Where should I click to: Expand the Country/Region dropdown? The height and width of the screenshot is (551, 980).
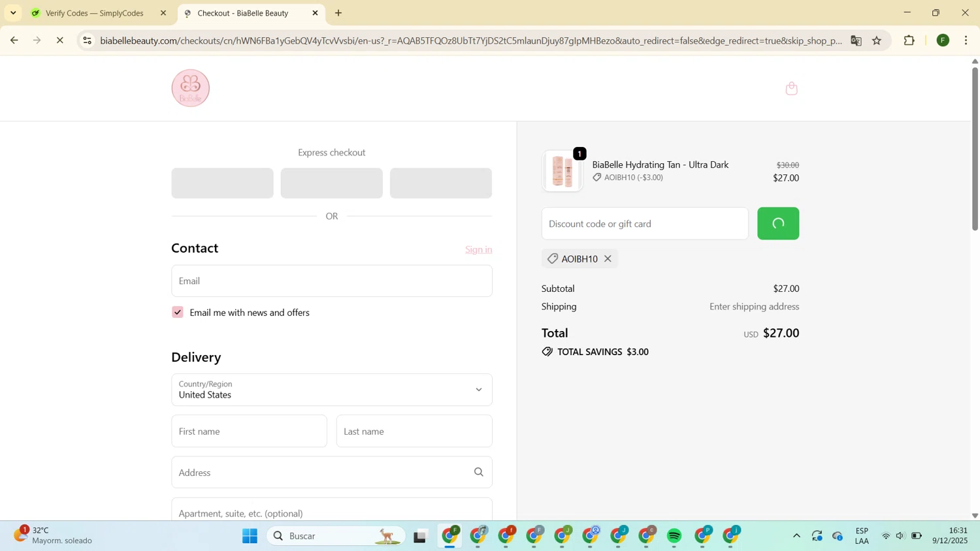tap(332, 390)
